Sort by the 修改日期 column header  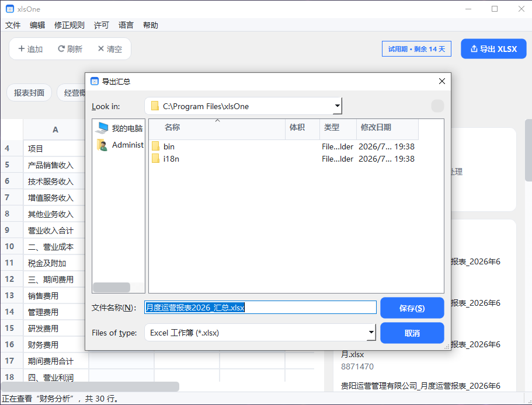point(387,129)
